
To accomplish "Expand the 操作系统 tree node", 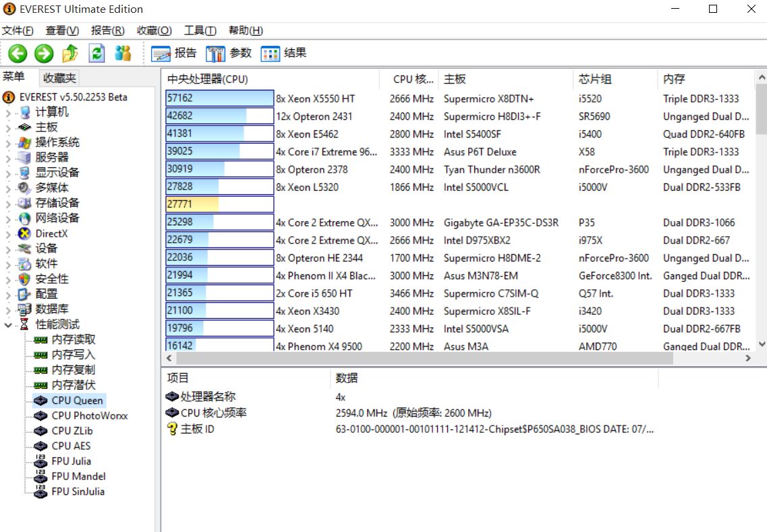I will 8,144.
